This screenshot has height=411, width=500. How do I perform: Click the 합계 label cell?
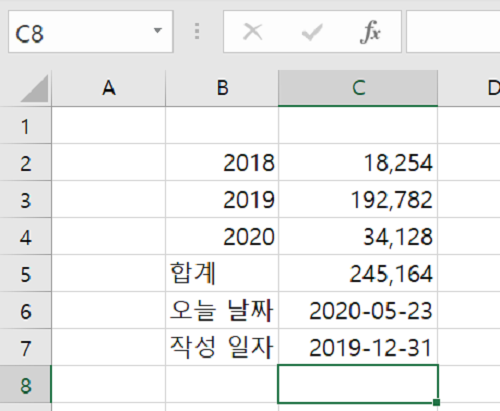click(222, 274)
